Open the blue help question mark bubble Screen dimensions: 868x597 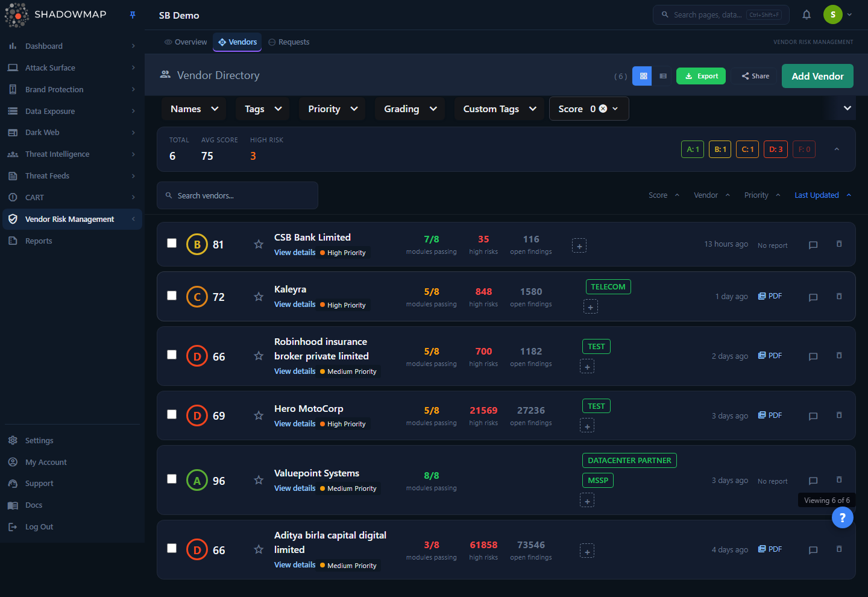pyautogui.click(x=843, y=517)
